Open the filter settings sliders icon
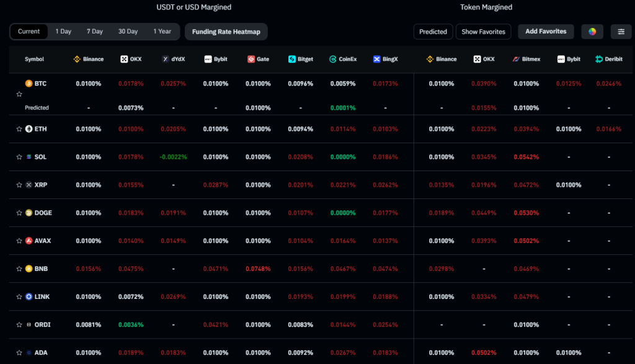Viewport: 635px width, 364px height. point(621,32)
